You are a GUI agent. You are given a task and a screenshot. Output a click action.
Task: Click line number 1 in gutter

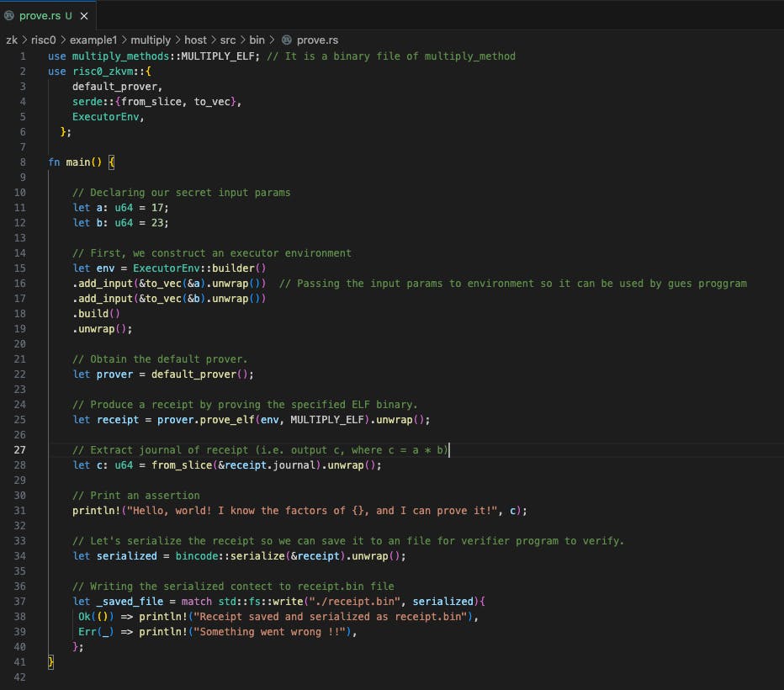(x=23, y=56)
